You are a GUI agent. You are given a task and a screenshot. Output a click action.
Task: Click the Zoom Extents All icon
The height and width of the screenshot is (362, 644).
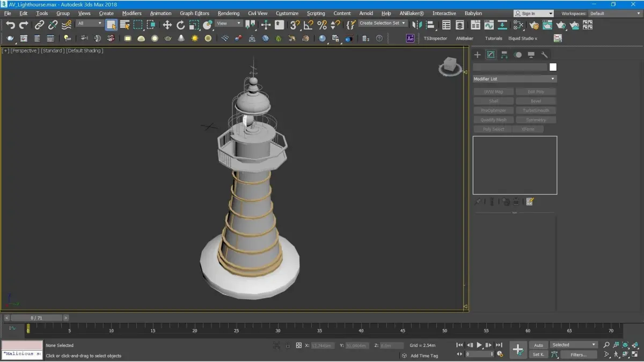click(635, 345)
